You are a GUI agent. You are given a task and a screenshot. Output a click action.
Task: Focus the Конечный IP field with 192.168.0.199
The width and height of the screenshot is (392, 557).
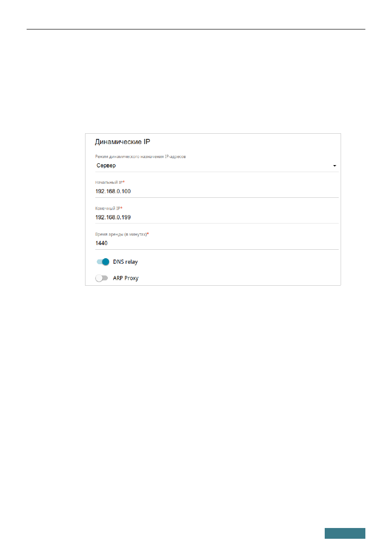pos(215,217)
